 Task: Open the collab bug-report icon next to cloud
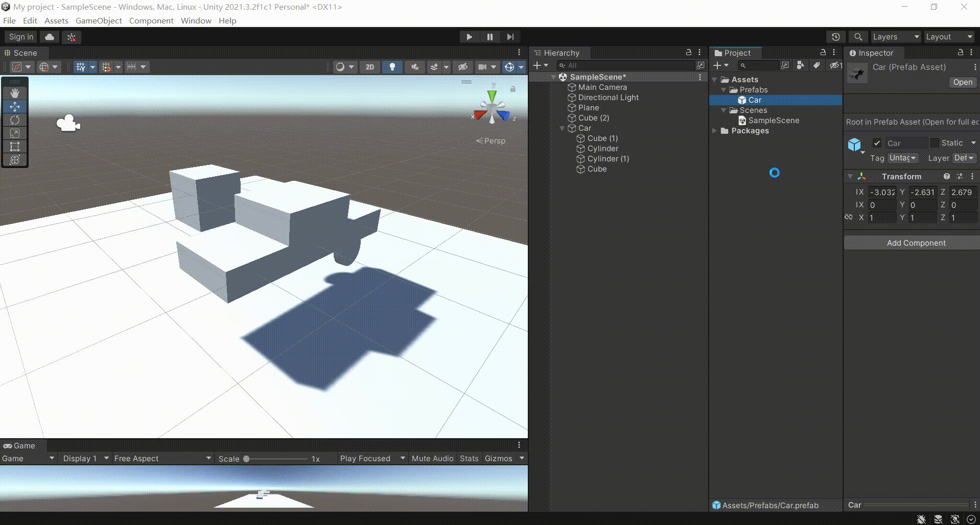coord(72,37)
